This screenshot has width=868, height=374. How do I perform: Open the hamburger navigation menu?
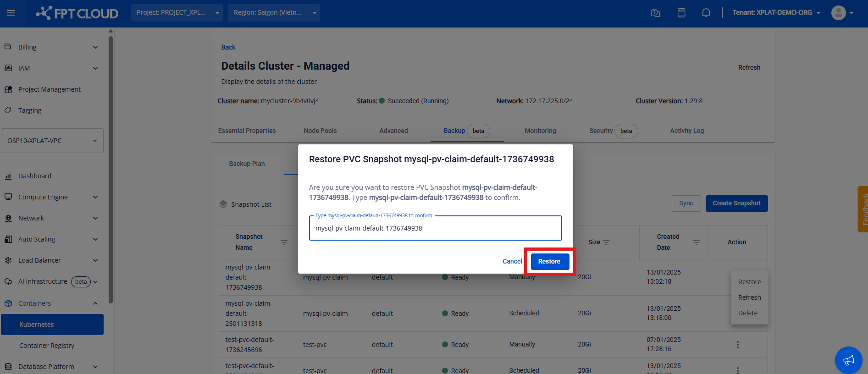pyautogui.click(x=11, y=13)
